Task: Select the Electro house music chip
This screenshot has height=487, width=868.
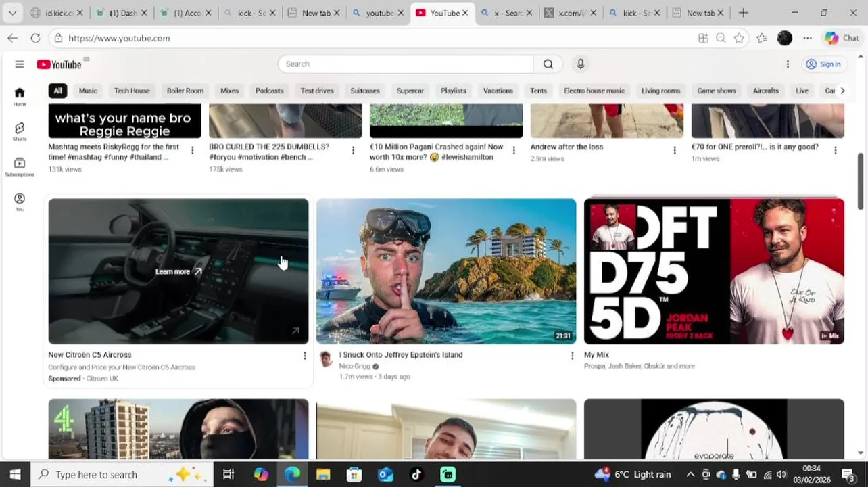Action: point(594,91)
